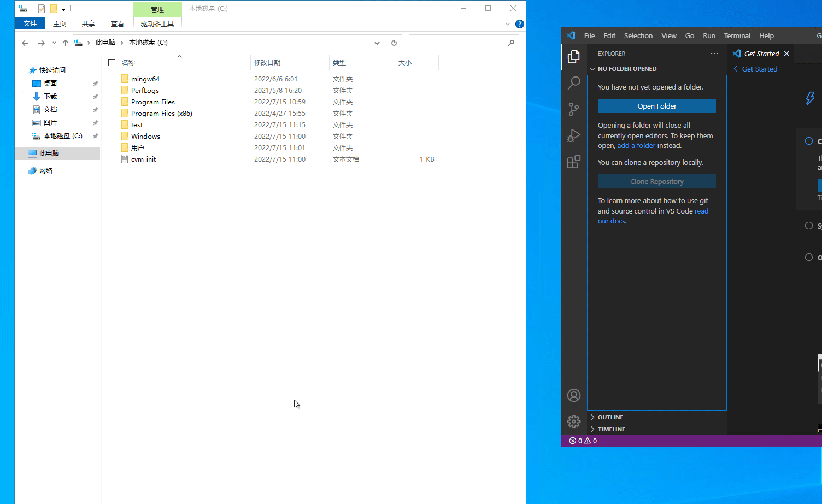The image size is (822, 504).
Task: Open the Run and Debug view icon
Action: (x=574, y=135)
